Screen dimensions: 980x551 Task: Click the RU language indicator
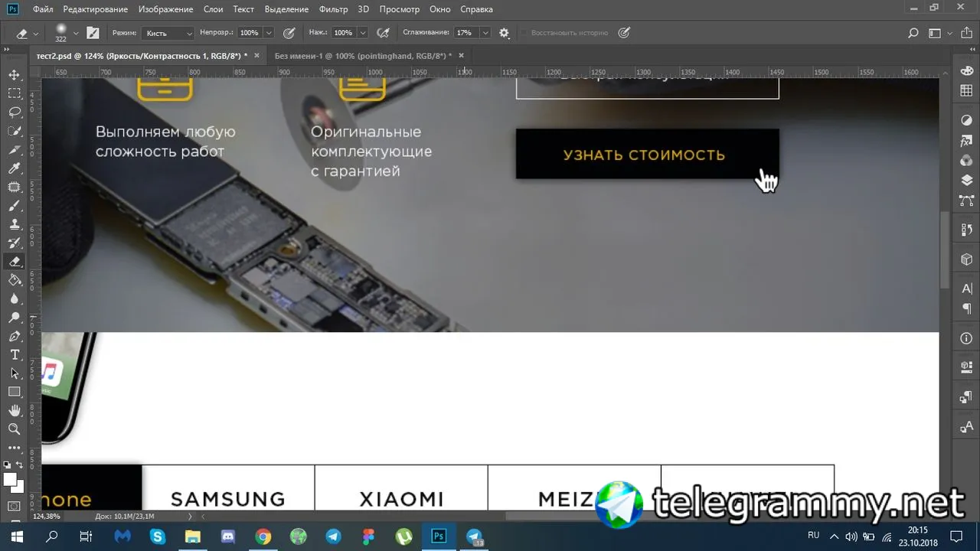813,535
